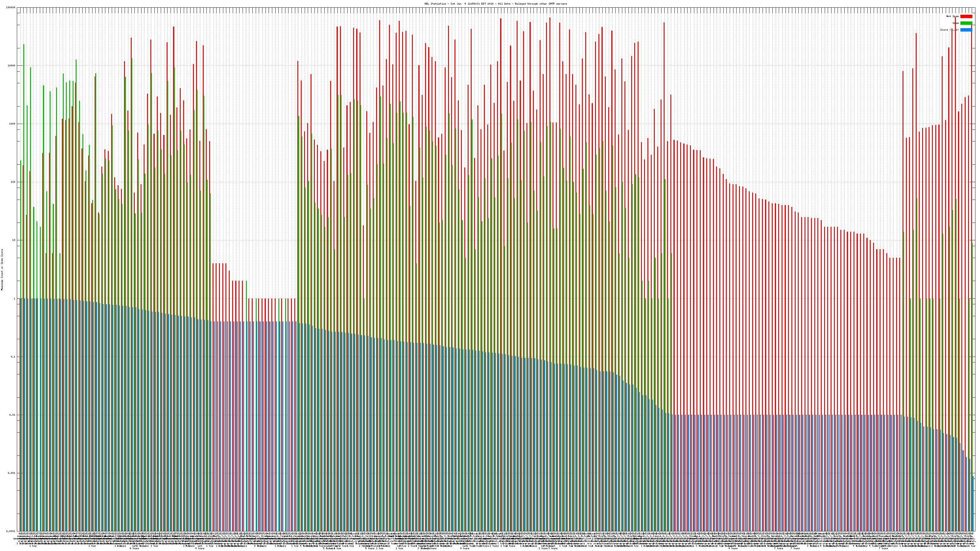Click the red Not Spam legend swatch
Viewport: 980px width, 551px height.
966,16
